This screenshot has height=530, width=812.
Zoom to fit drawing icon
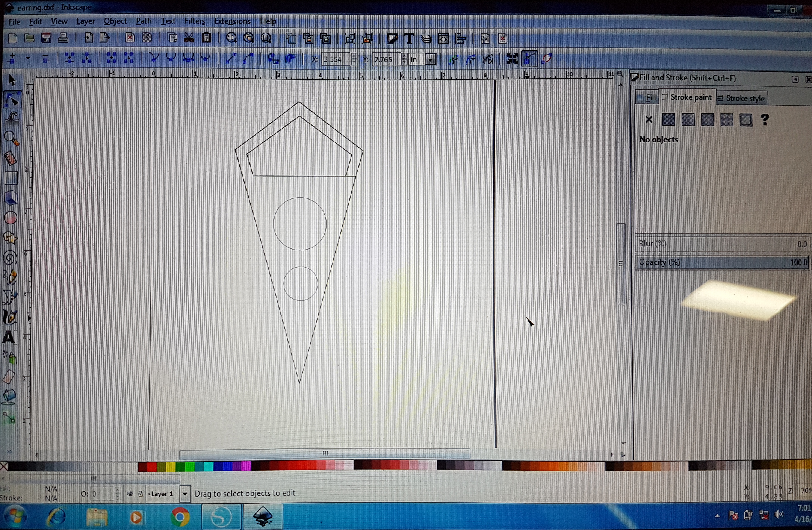pyautogui.click(x=249, y=38)
